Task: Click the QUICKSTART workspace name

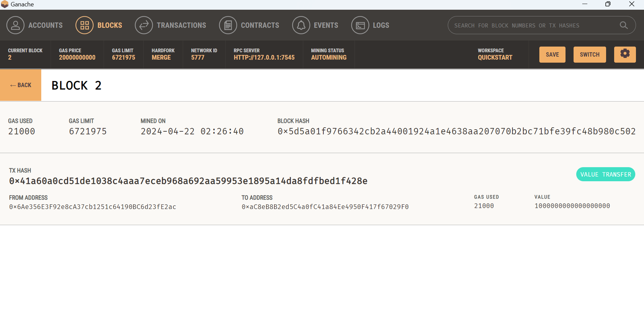Action: click(495, 57)
